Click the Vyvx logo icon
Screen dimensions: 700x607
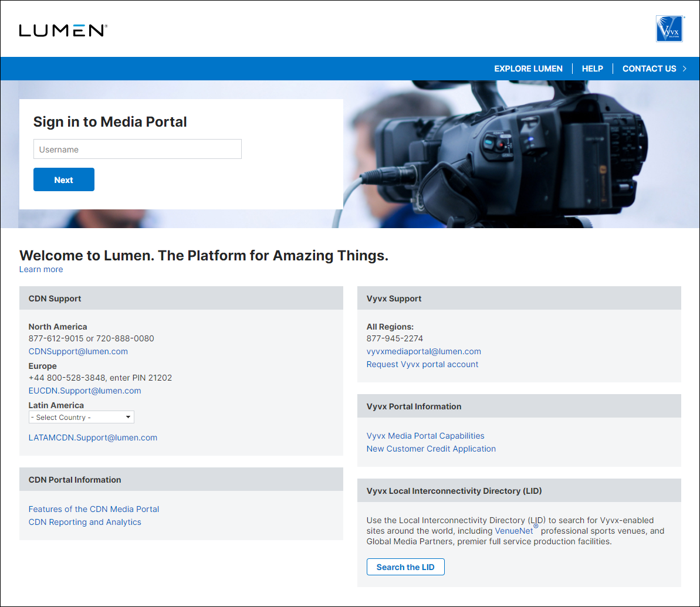[669, 29]
